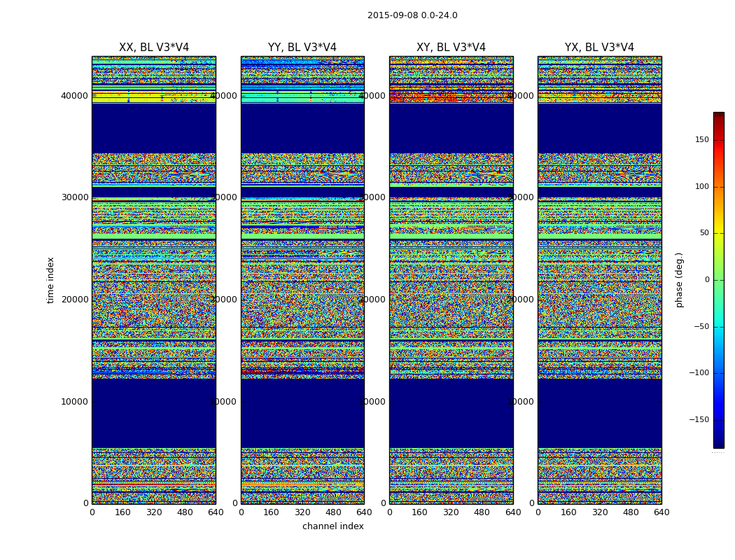Click the colorbar tick label "150"
Viewport: 735px width, 560px height.
tap(701, 139)
